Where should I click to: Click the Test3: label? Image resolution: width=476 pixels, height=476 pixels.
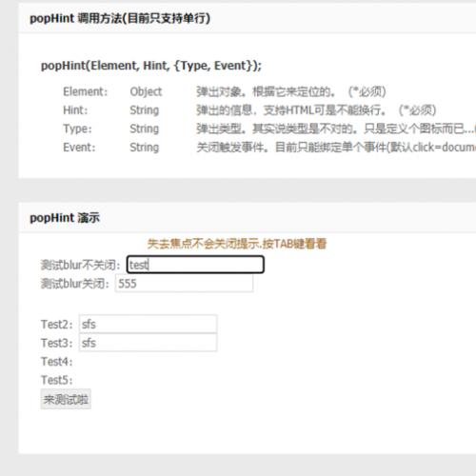click(57, 343)
